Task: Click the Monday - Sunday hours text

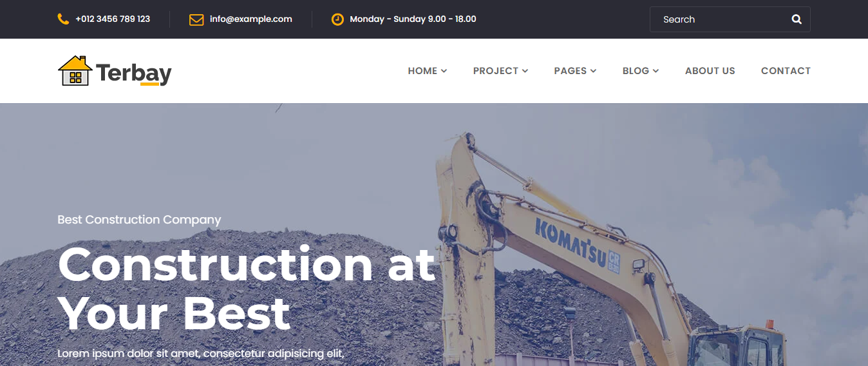Action: pyautogui.click(x=413, y=19)
